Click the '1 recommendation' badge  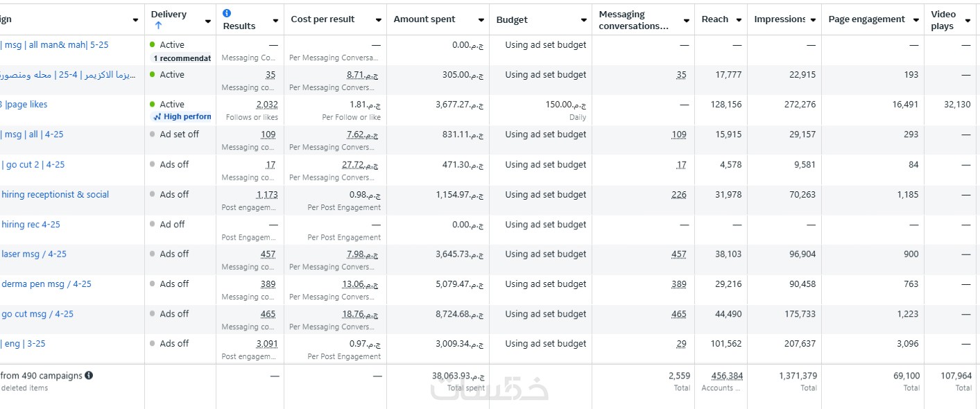coord(182,58)
